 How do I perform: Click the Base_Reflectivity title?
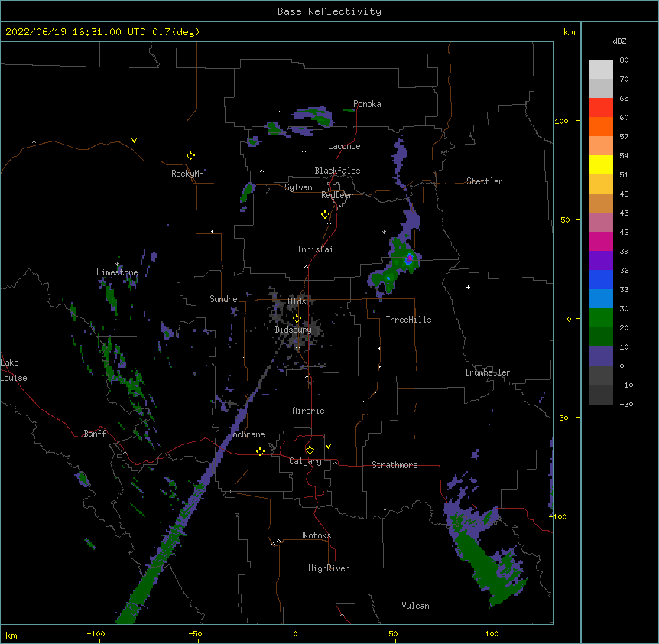(329, 11)
